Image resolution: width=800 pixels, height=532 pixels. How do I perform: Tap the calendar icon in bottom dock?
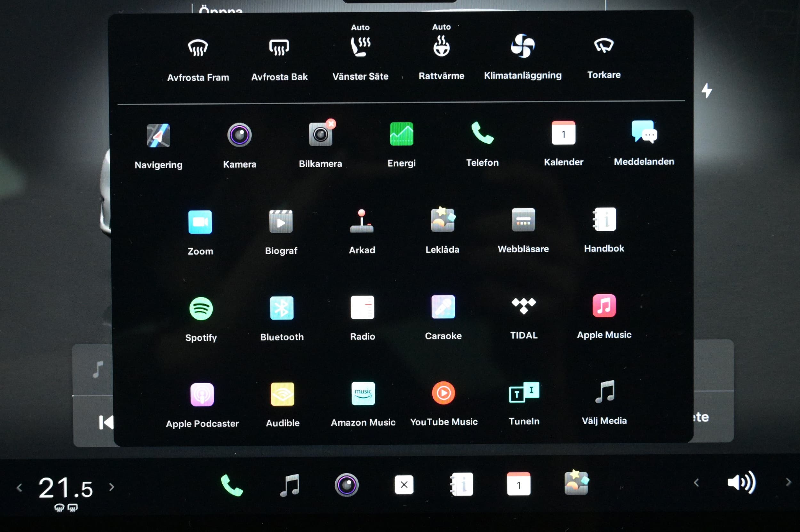tap(519, 484)
